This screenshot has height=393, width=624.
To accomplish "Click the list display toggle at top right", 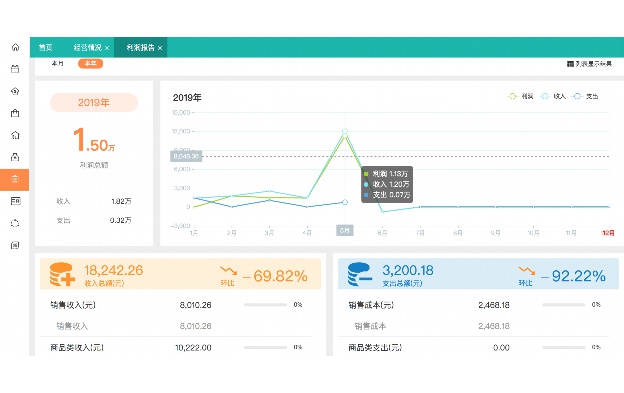I will pyautogui.click(x=589, y=64).
